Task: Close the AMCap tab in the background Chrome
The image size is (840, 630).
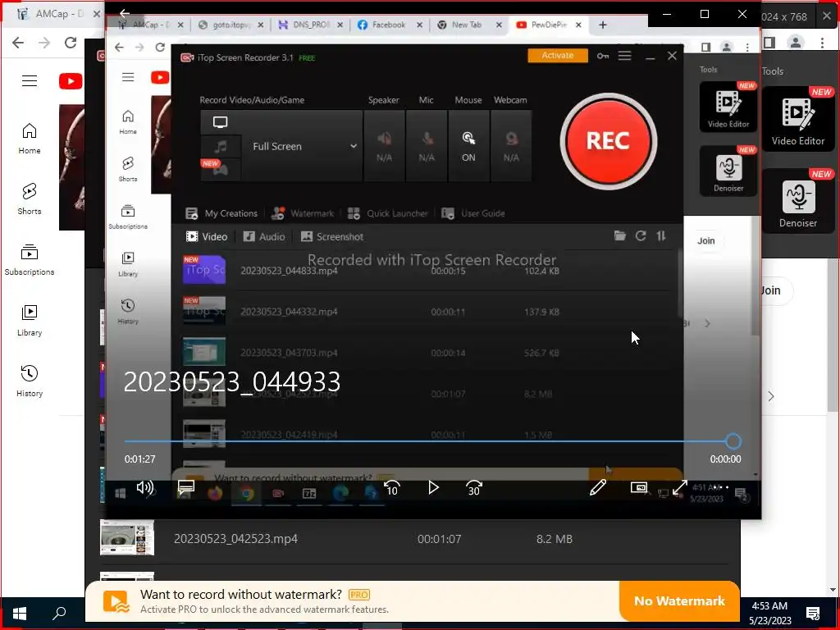Action: click(x=97, y=14)
